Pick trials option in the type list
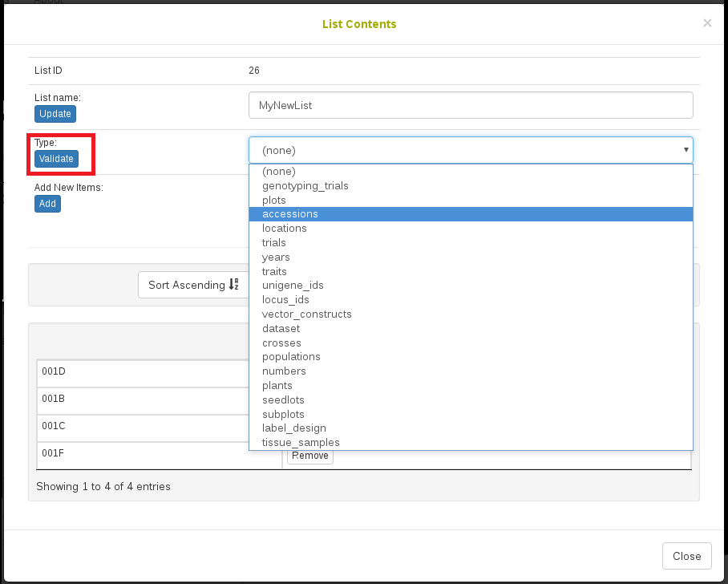This screenshot has height=584, width=728. pyautogui.click(x=471, y=243)
